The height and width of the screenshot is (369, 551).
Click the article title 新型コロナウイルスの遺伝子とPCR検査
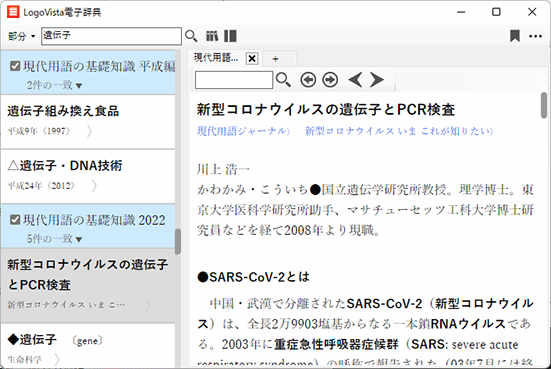pos(326,110)
